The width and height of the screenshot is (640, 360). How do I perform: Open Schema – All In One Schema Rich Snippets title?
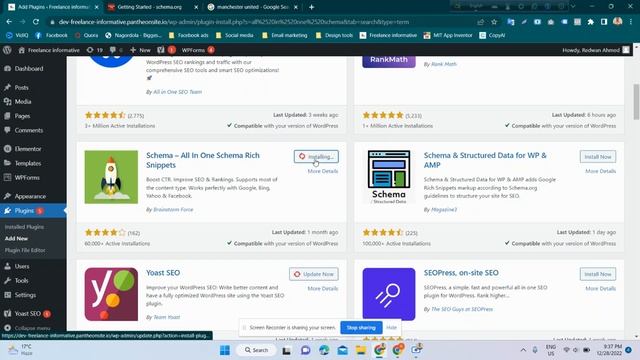point(203,160)
